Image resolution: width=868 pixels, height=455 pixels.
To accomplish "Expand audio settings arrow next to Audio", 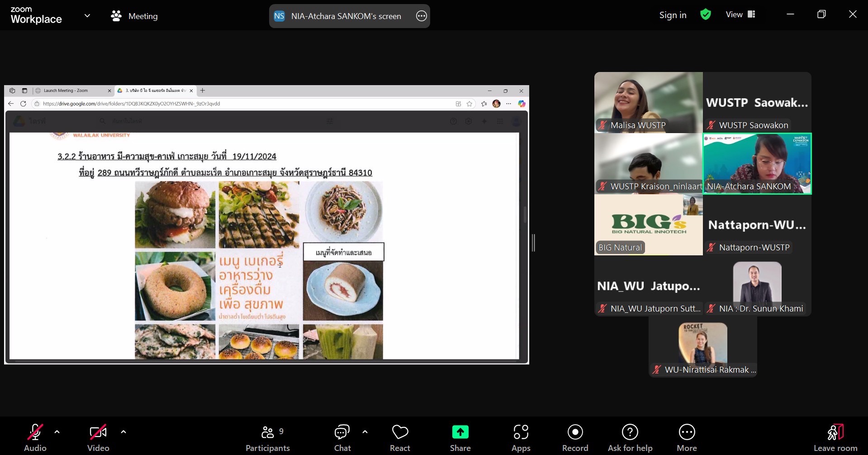I will 57,432.
